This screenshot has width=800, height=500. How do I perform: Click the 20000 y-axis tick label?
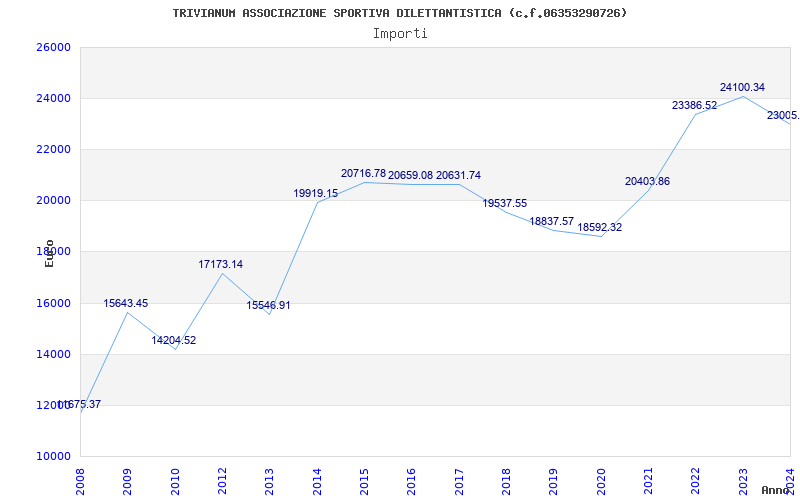[53, 201]
